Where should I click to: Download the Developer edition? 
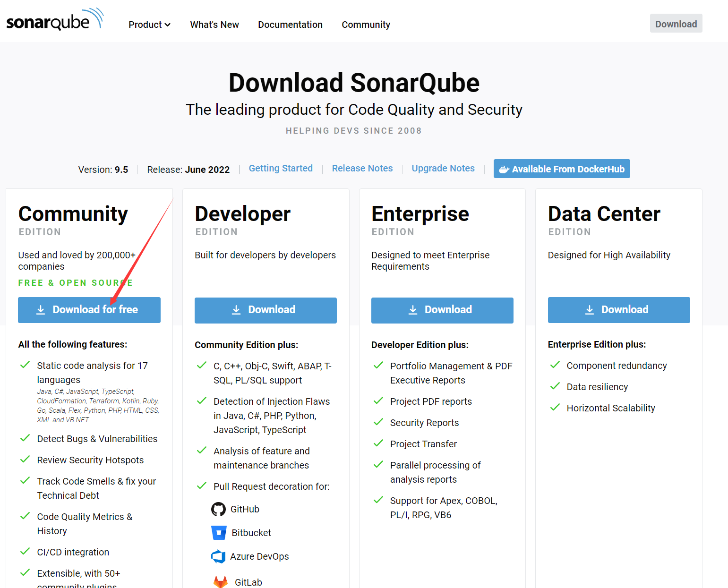pos(266,310)
